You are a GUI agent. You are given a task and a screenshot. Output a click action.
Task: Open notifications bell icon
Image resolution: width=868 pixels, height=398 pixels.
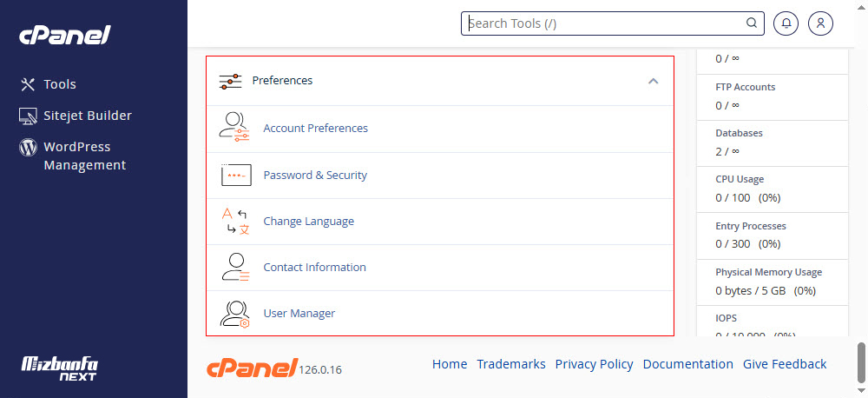click(786, 23)
